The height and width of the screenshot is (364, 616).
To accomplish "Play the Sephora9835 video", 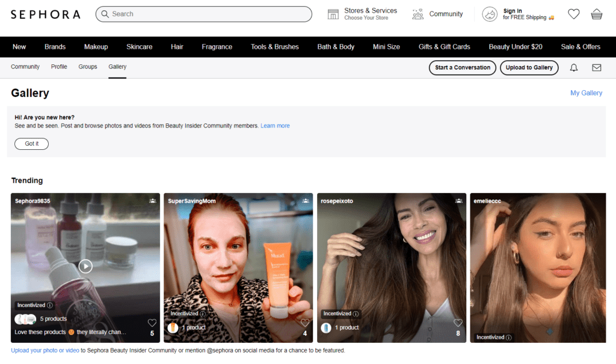I will (85, 266).
